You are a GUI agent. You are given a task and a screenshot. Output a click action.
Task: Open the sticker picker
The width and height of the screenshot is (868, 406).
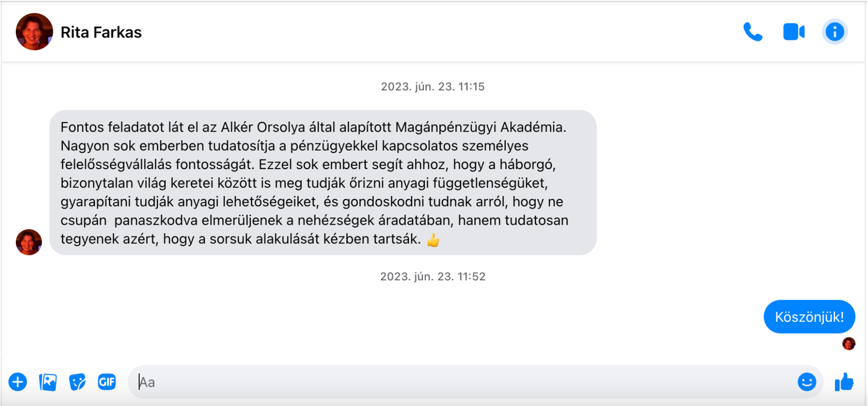pos(77,382)
